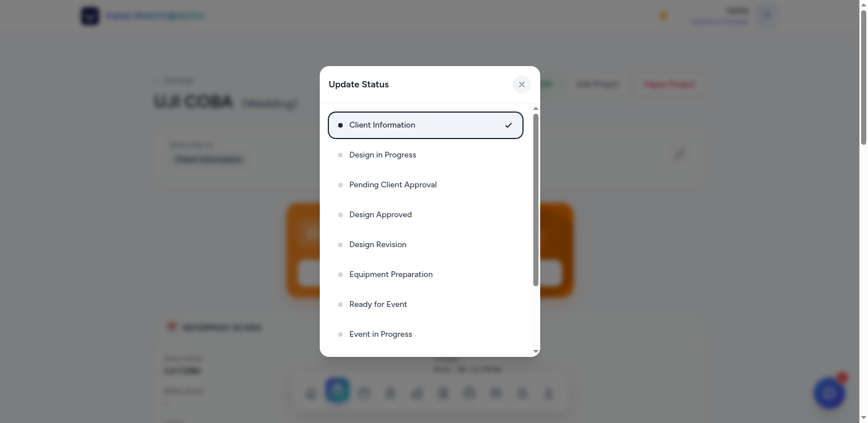Click the status list scrollbar thumb
868x423 pixels.
536,199
